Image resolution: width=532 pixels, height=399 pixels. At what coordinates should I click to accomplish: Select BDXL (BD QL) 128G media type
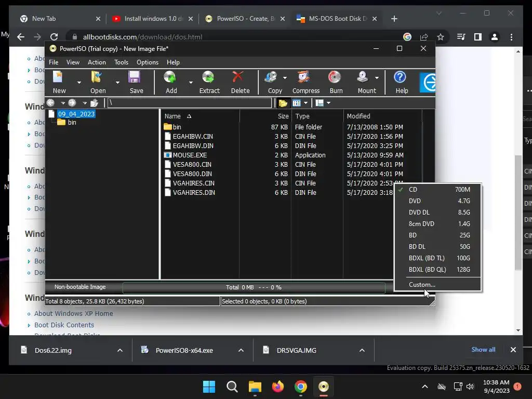click(437, 270)
